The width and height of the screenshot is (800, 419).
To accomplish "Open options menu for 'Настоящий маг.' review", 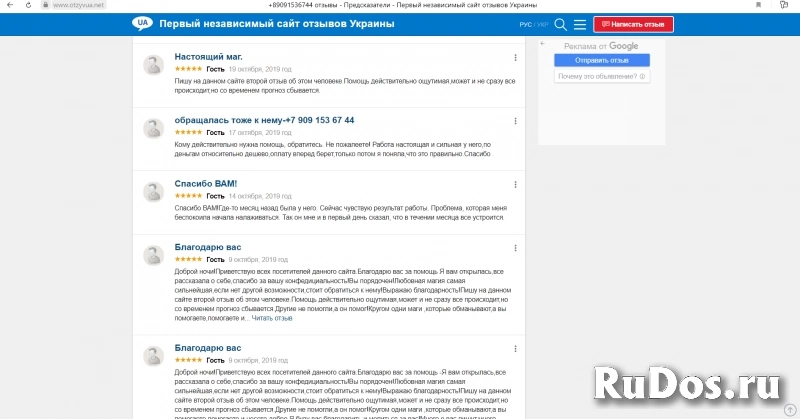I will click(515, 58).
